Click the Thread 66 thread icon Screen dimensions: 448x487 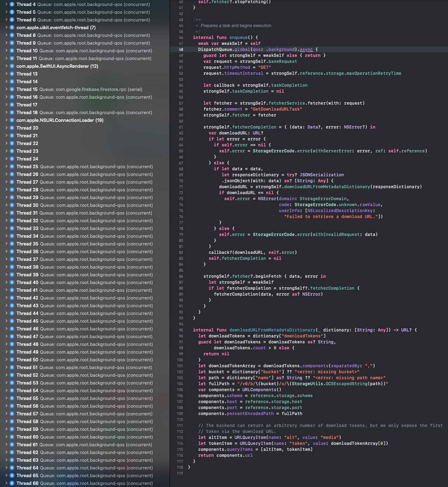tap(12, 483)
